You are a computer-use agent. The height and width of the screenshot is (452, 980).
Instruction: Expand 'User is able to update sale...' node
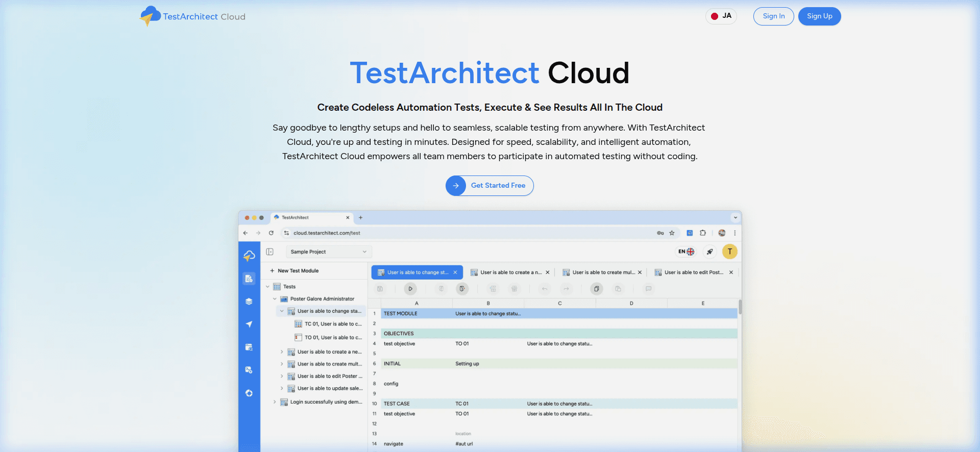tap(282, 389)
